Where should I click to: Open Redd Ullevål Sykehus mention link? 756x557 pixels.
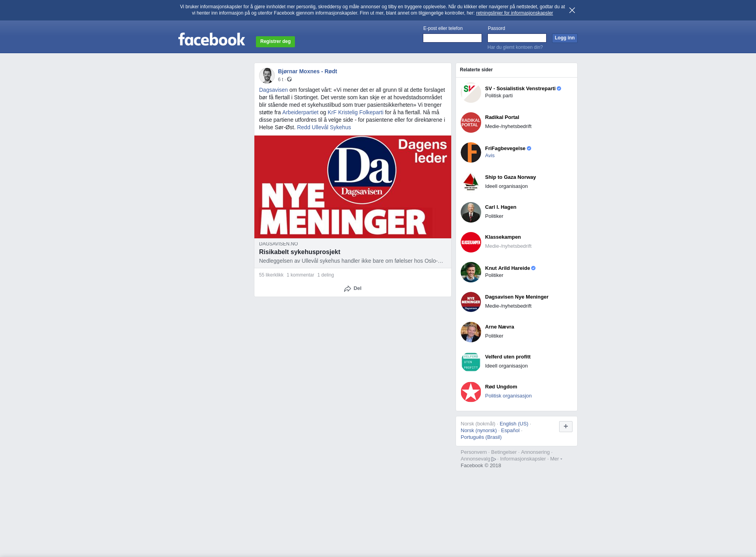(324, 127)
